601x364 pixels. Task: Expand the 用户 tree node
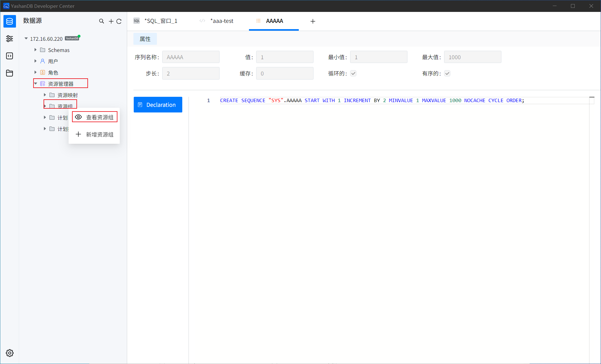pos(35,61)
